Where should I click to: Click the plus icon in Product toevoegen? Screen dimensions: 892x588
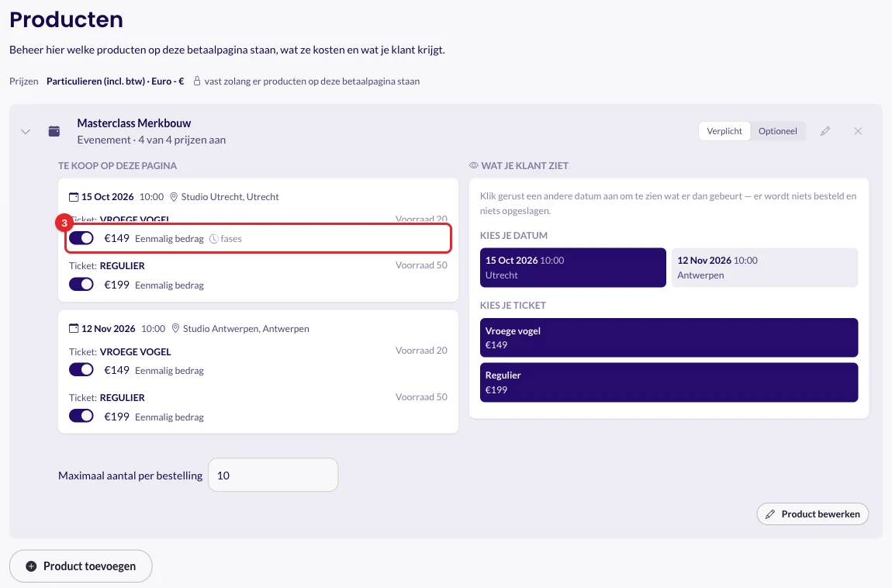31,566
